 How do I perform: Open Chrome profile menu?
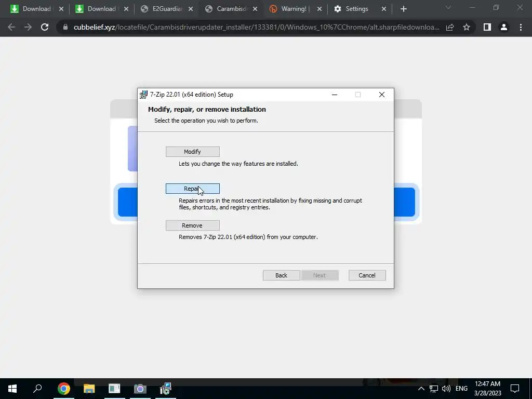(504, 27)
